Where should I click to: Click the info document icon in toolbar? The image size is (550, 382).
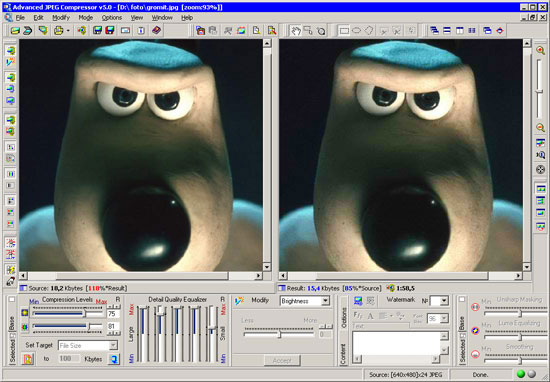pos(141,31)
